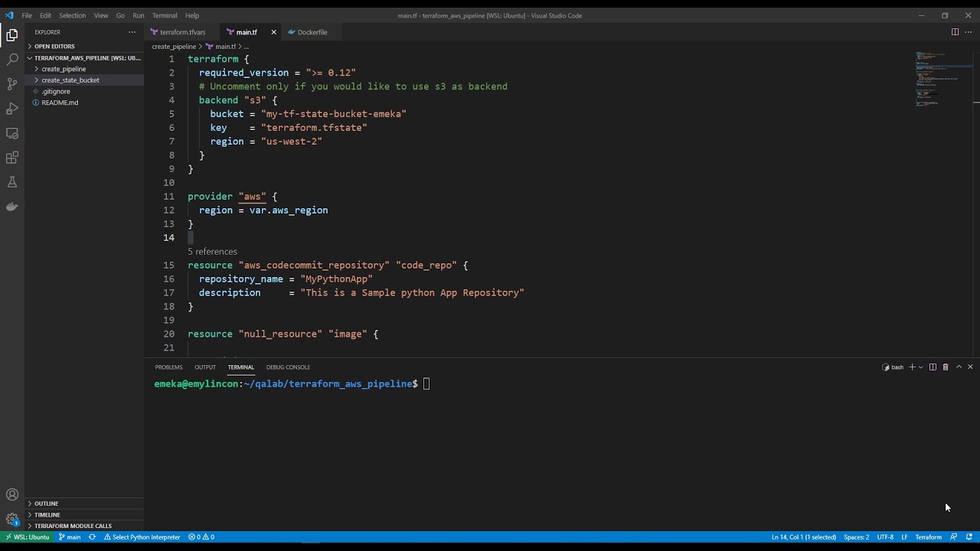Screen dimensions: 980x551
Task: Open the Manage gear icon
Action: [x=12, y=519]
